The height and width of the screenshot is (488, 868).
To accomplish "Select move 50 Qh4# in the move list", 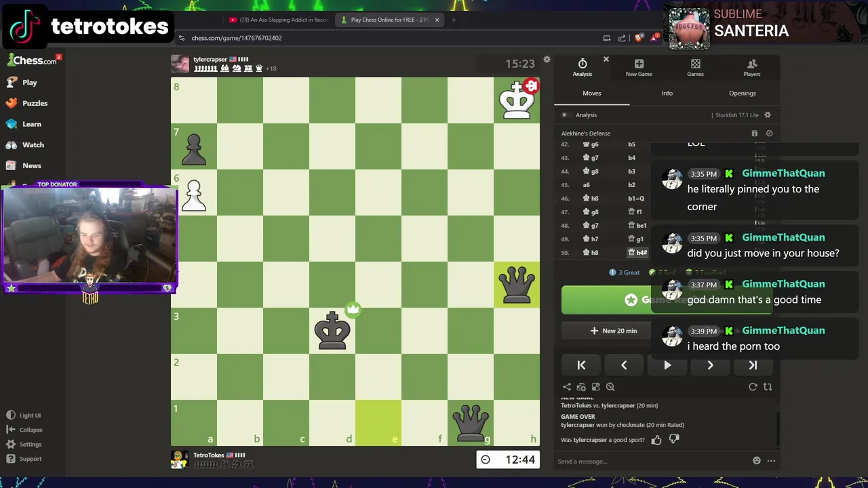I will (637, 253).
